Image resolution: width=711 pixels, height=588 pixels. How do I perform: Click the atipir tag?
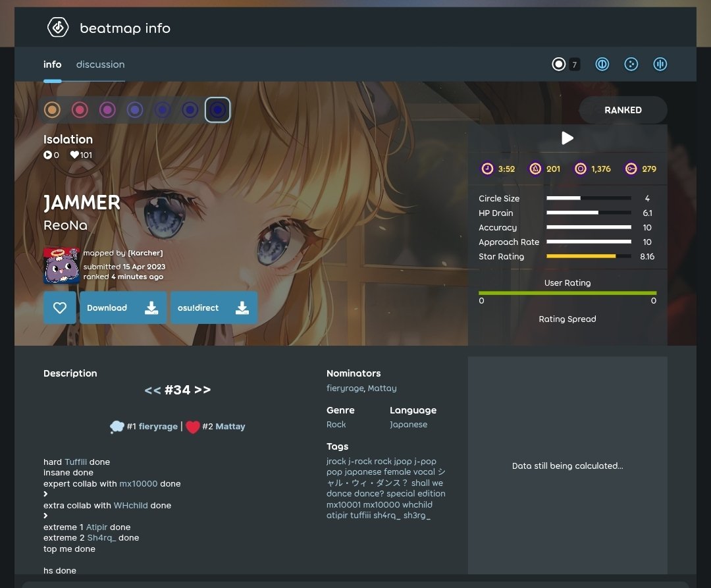click(337, 516)
